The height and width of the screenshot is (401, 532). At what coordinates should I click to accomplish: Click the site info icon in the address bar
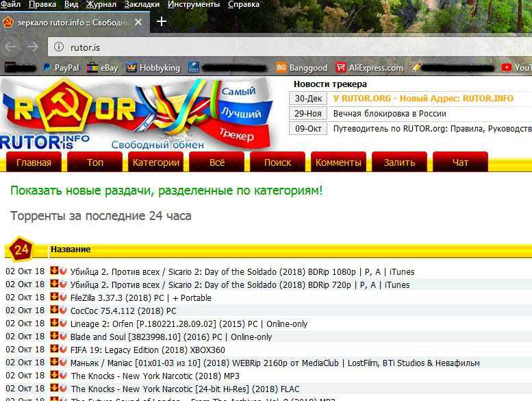pos(60,47)
